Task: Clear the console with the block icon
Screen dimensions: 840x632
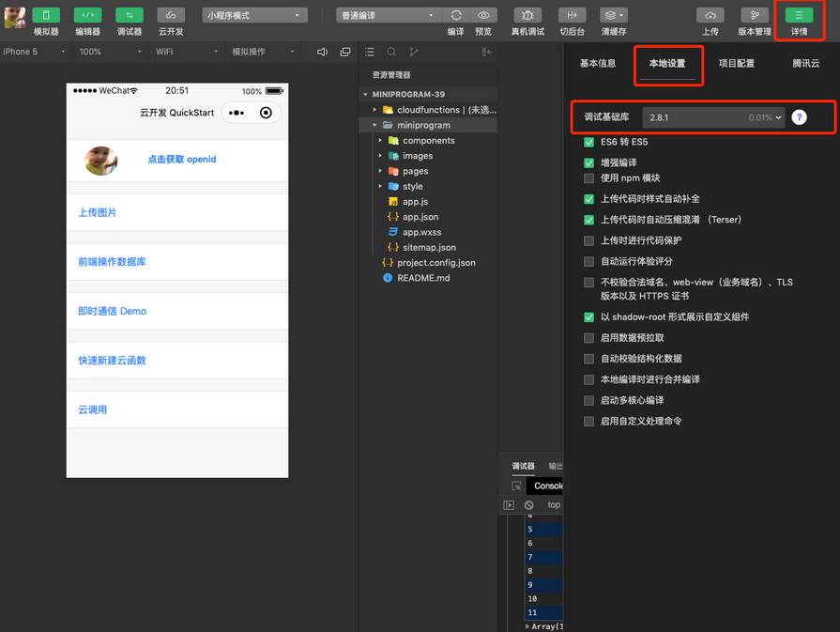Action: [528, 505]
